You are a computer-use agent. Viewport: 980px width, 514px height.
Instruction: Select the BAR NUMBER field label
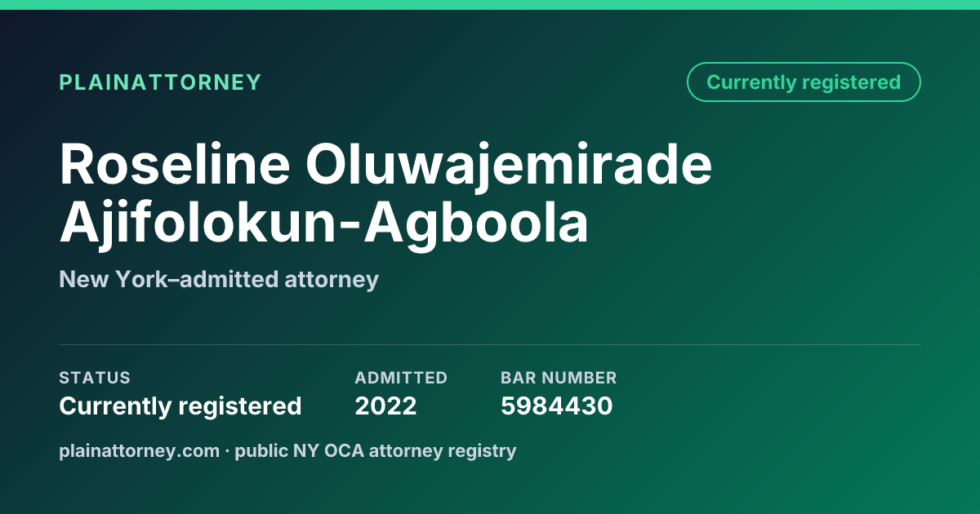coord(559,378)
